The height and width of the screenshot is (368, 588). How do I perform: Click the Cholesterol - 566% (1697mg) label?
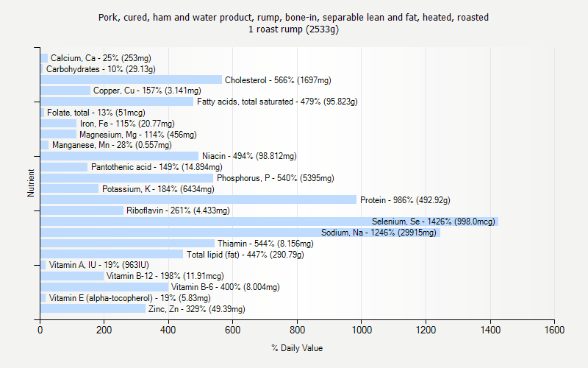(x=278, y=80)
